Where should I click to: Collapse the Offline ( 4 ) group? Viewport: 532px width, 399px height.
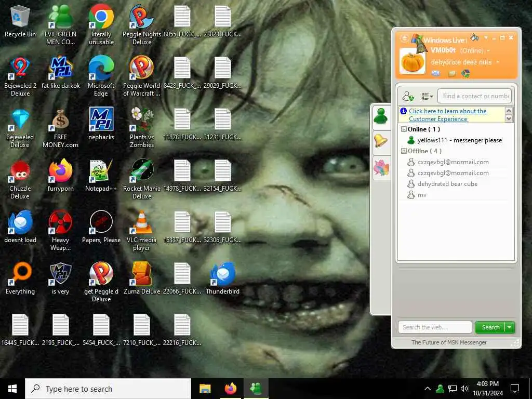pos(404,151)
